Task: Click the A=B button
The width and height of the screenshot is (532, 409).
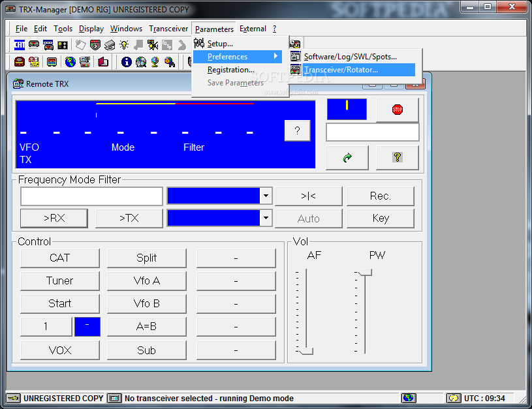Action: (x=147, y=327)
